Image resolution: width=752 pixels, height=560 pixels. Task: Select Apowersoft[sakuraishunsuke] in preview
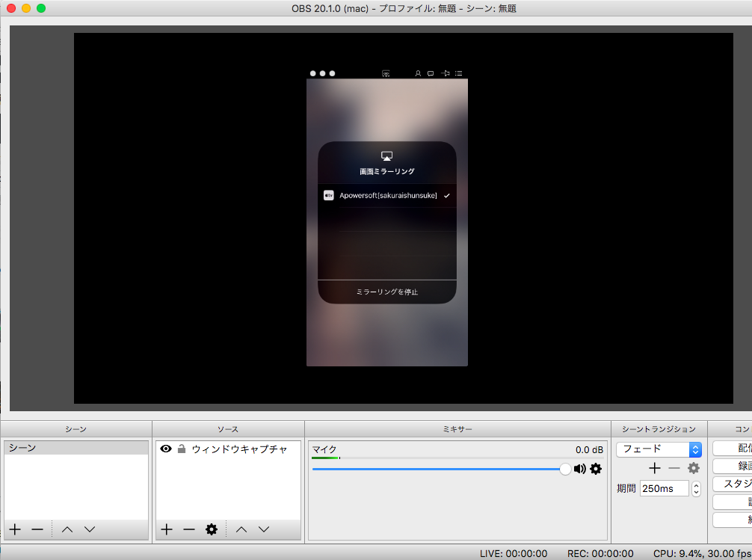tap(388, 195)
